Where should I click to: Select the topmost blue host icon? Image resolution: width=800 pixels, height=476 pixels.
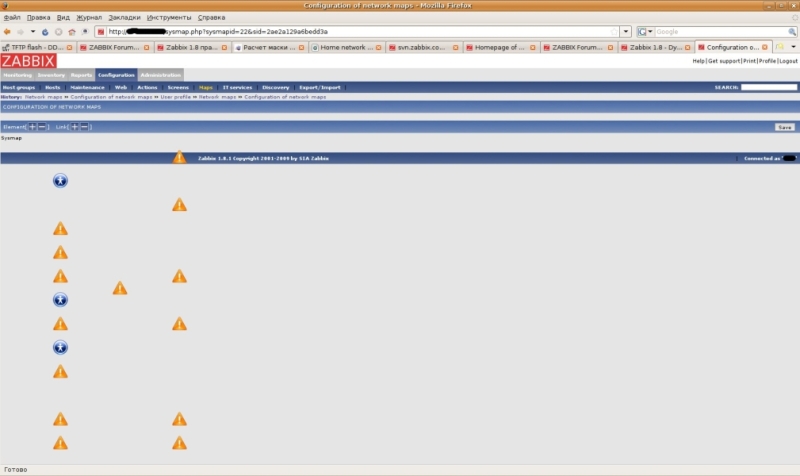pos(60,181)
